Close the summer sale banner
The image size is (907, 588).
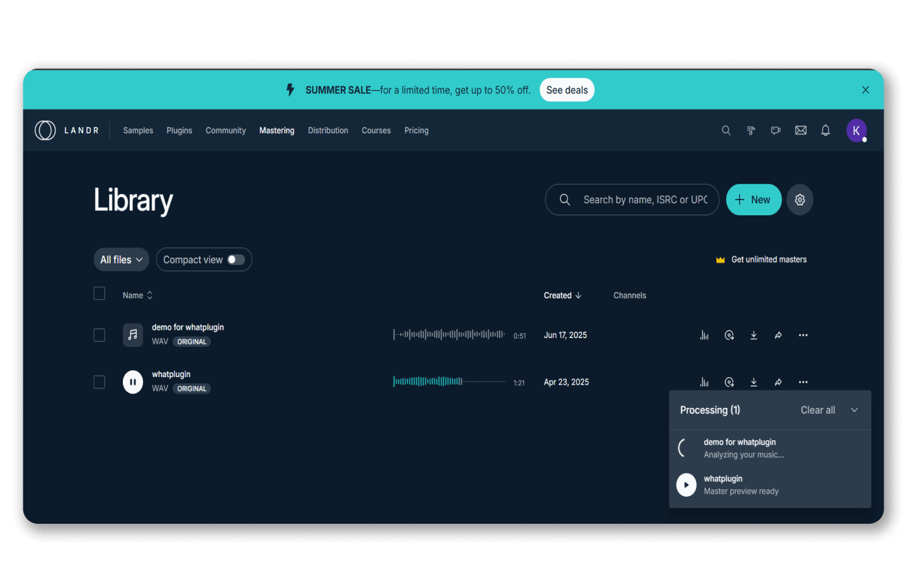[x=865, y=90]
